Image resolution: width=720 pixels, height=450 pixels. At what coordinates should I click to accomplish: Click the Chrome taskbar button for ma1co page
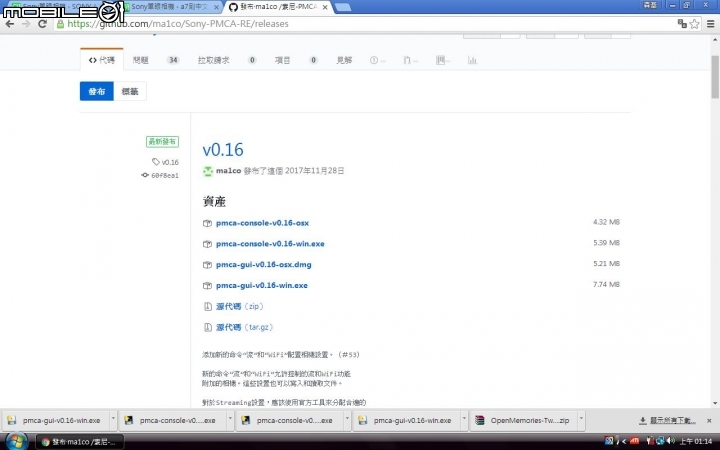click(80, 442)
